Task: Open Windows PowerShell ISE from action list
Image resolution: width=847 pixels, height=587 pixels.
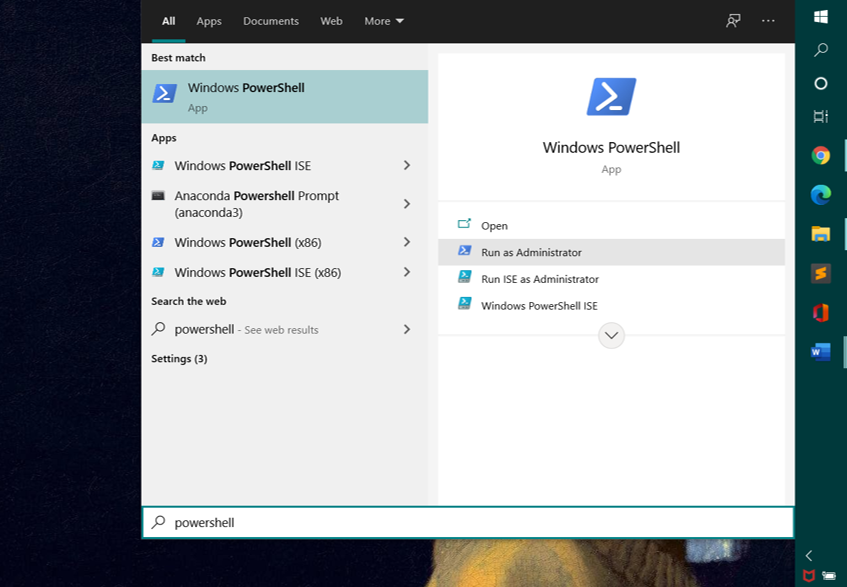Action: [611, 305]
